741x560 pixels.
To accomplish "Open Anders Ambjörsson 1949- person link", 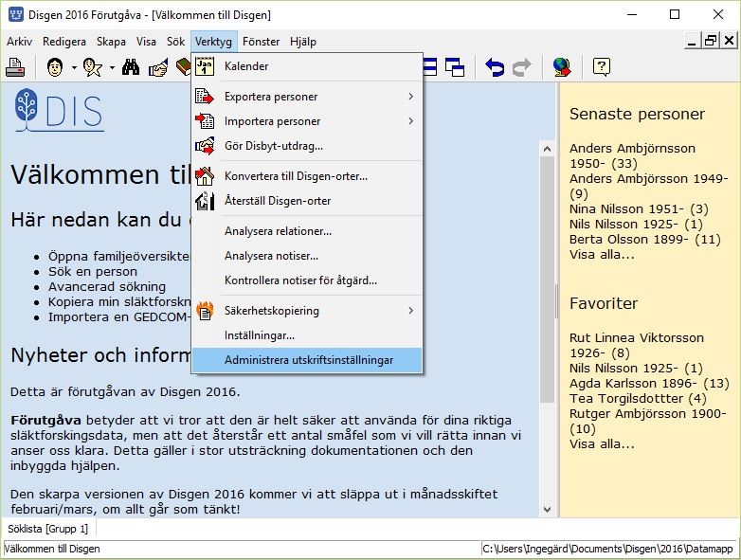I will pos(648,186).
